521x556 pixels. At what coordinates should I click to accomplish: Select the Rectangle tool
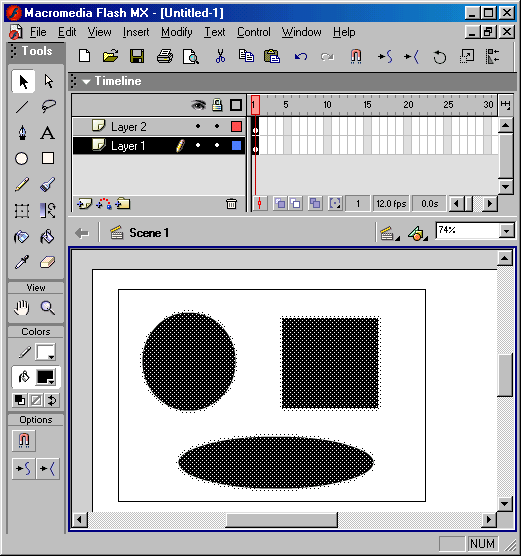point(48,158)
